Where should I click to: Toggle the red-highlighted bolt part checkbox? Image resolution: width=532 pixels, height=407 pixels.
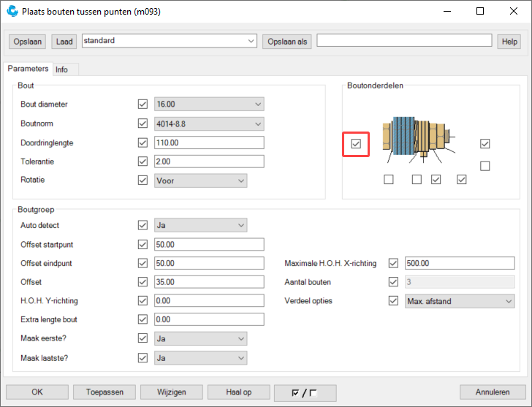[355, 144]
